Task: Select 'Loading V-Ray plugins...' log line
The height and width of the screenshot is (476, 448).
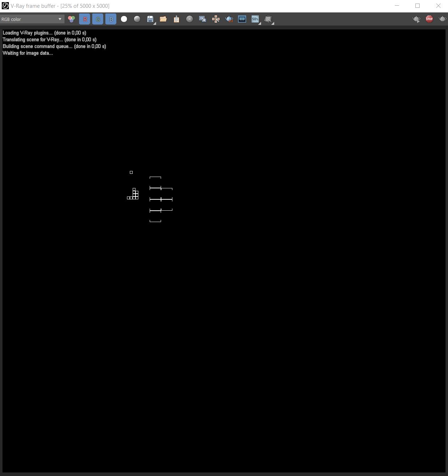Action: [x=44, y=33]
